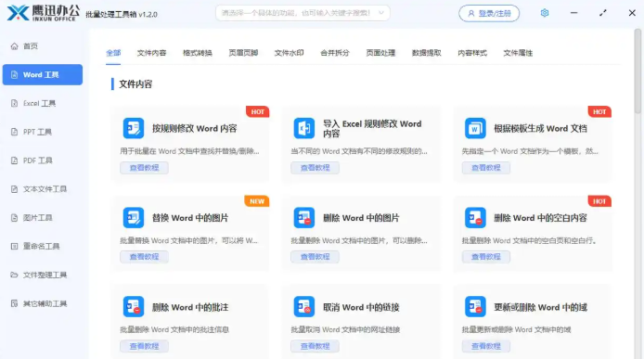
Task: Click 查看教程 under 删除 Word 中的图片
Action: tap(315, 257)
